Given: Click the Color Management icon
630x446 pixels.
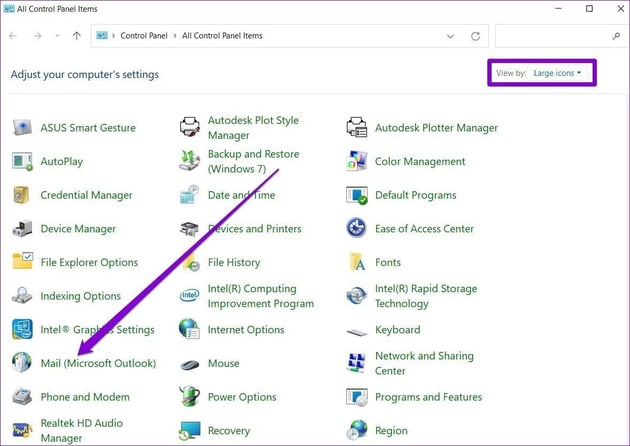Looking at the screenshot, I should pyautogui.click(x=357, y=161).
